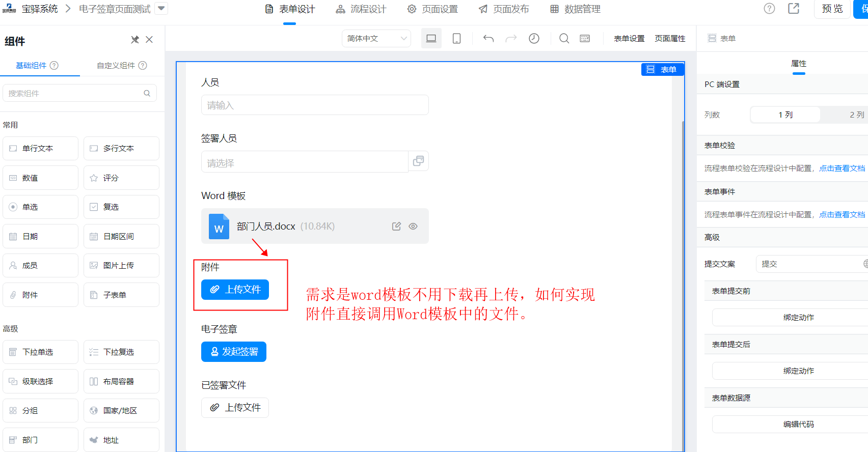This screenshot has width=868, height=452.
Task: Select the 布局容器 component
Action: (121, 381)
